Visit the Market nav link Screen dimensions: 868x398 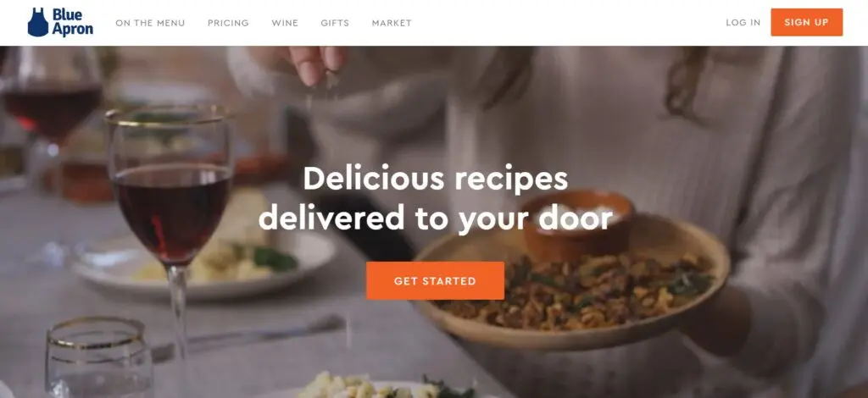(x=392, y=23)
